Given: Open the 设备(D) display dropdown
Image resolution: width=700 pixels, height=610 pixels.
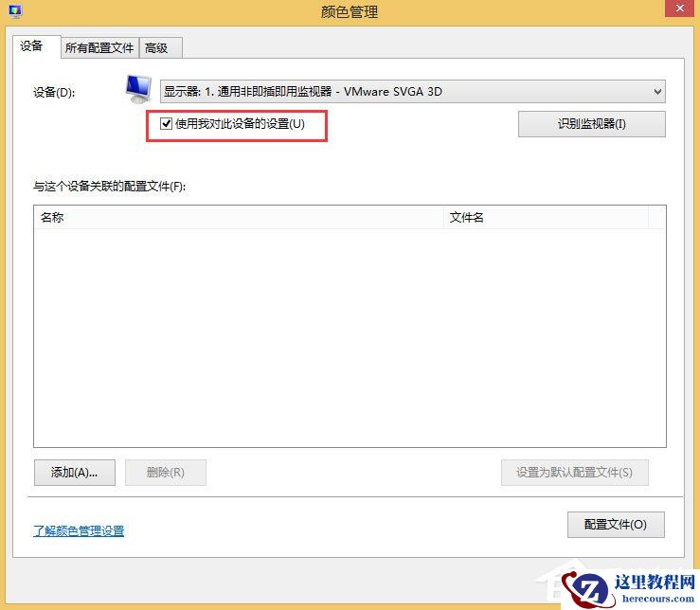Looking at the screenshot, I should pos(412,92).
